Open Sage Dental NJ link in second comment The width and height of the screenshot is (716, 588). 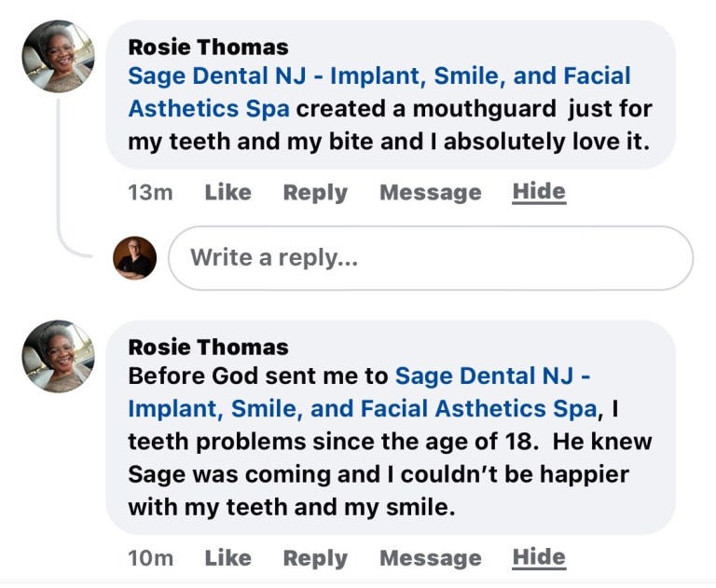pyautogui.click(x=492, y=376)
